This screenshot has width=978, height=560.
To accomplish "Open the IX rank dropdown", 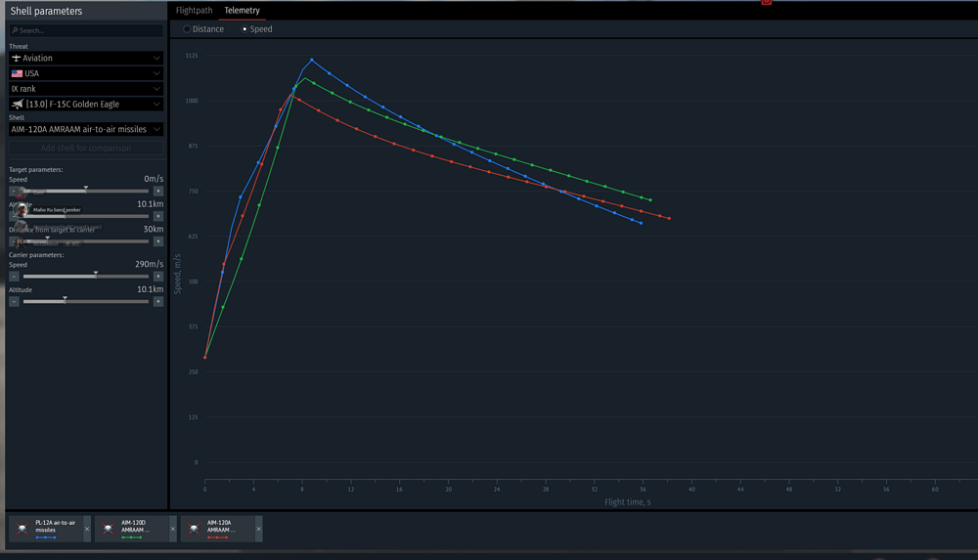I will click(86, 89).
